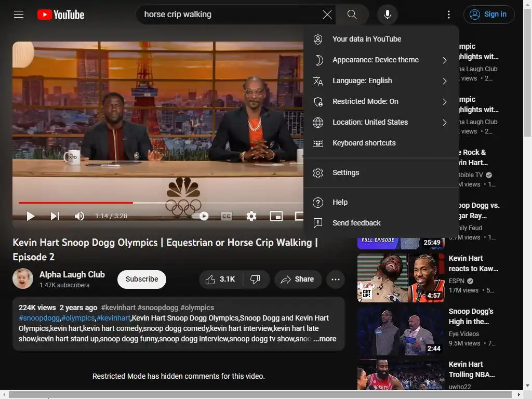This screenshot has width=532, height=399.
Task: Click scroll-down arrow of vertical scrollbar
Action: pyautogui.click(x=528, y=386)
